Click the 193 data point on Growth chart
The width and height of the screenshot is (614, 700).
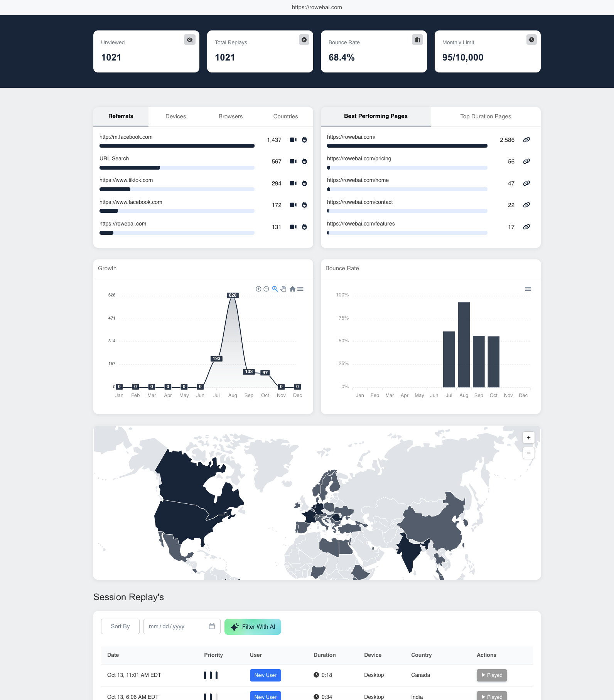click(x=216, y=358)
